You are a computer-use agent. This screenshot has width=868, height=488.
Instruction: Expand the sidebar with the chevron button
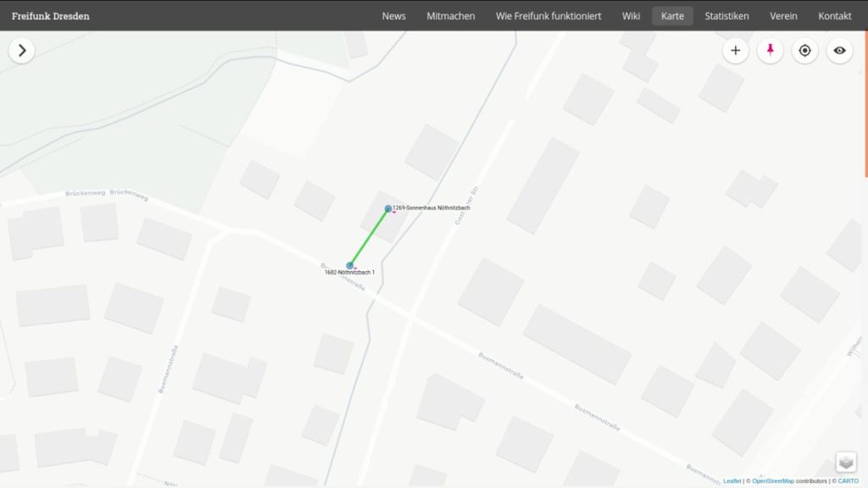22,51
